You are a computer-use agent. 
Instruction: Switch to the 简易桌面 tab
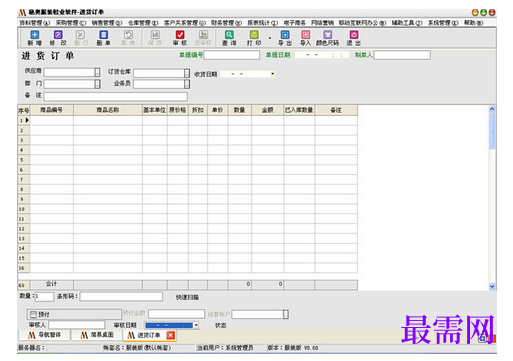tap(97, 335)
